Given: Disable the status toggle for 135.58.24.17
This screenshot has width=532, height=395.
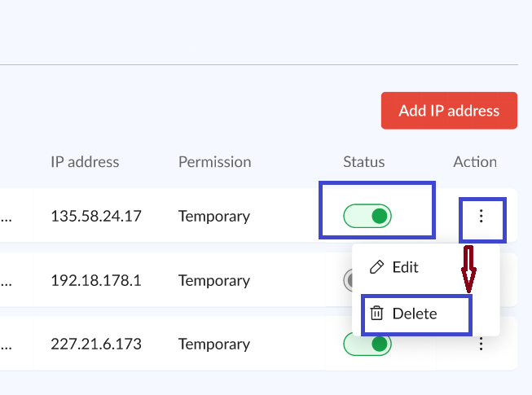Looking at the screenshot, I should point(367,216).
